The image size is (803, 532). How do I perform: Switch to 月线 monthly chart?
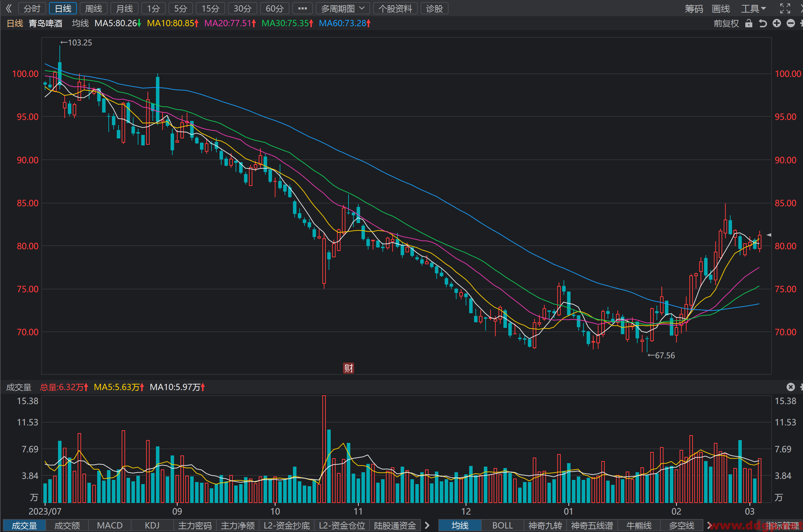tap(124, 8)
